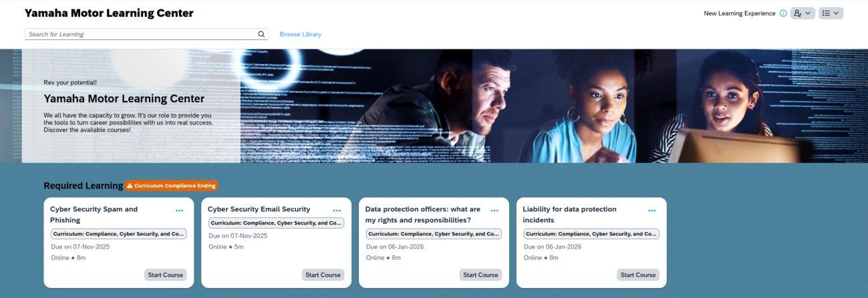Click curriculum tag on Email Security card
Viewport: 868px width, 298px height.
point(277,223)
